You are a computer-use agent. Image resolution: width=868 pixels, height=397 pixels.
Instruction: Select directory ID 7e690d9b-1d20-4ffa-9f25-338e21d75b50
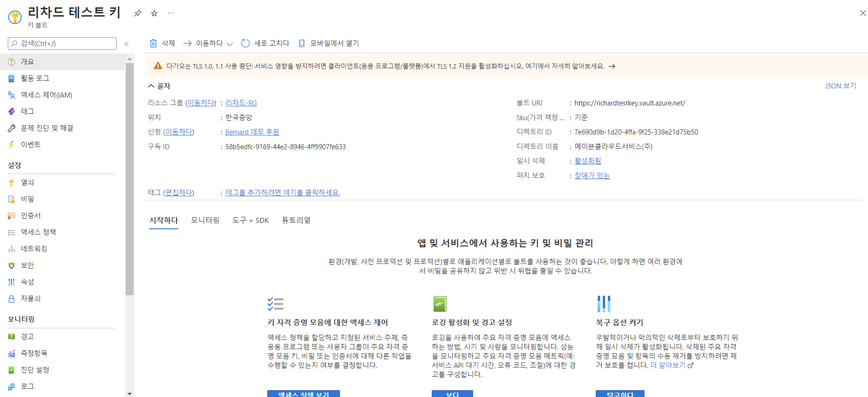pyautogui.click(x=636, y=132)
